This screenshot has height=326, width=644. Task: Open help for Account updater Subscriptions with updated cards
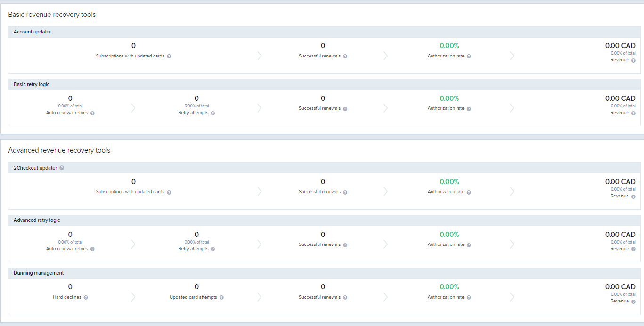(x=169, y=56)
